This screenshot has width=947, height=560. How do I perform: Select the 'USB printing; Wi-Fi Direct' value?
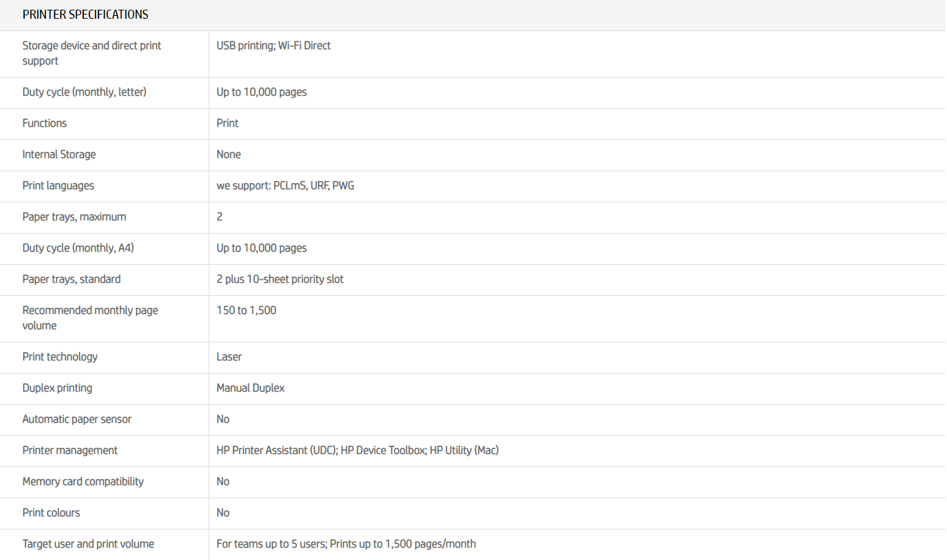click(x=273, y=46)
